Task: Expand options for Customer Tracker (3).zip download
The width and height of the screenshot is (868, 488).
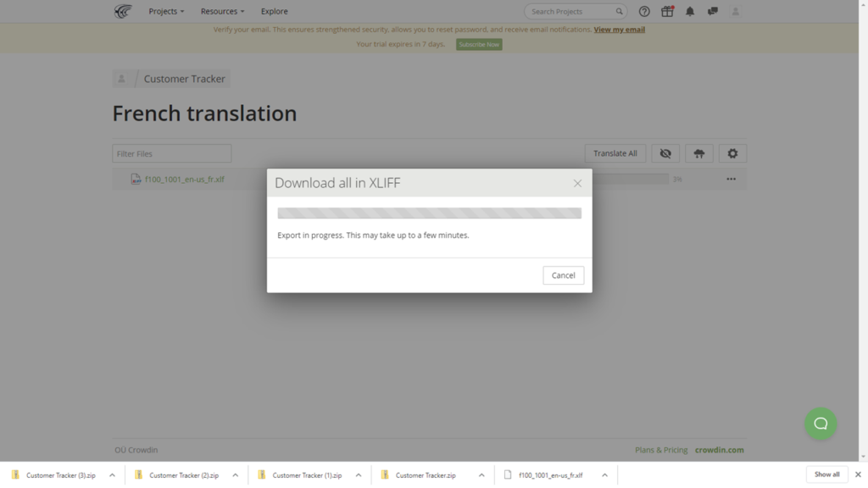Action: pos(113,475)
